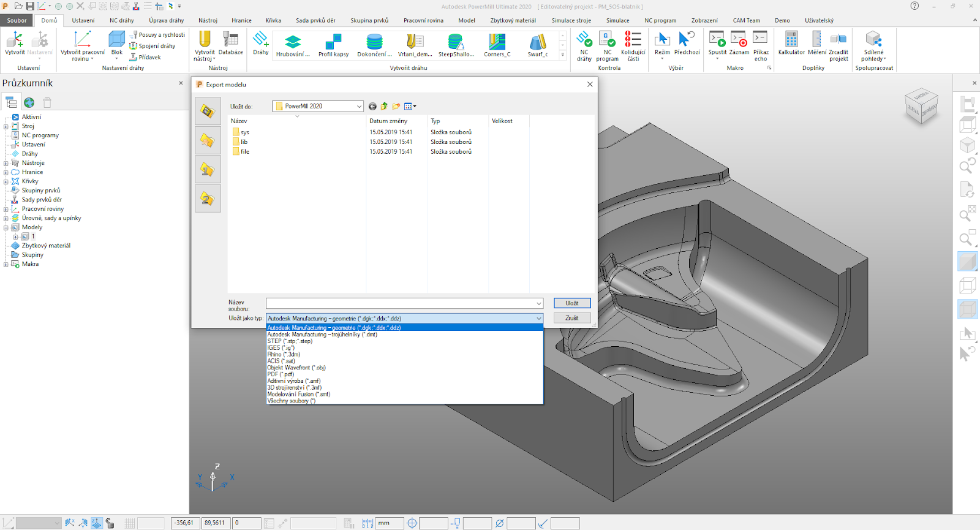Click the Vytvořit pracovní rovinu icon
The image size is (980, 530).
coord(82,40)
